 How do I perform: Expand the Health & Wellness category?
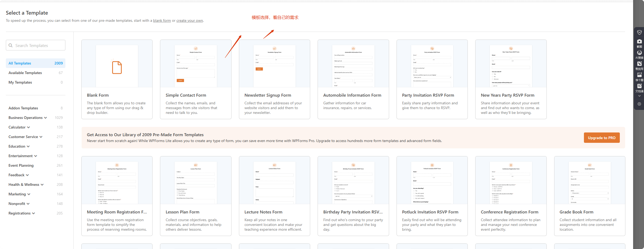(42, 185)
